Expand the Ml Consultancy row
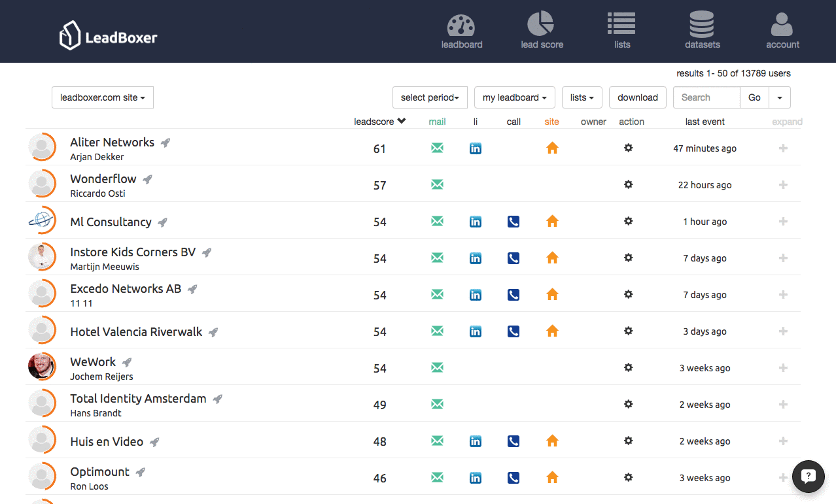The image size is (836, 504). [x=783, y=222]
